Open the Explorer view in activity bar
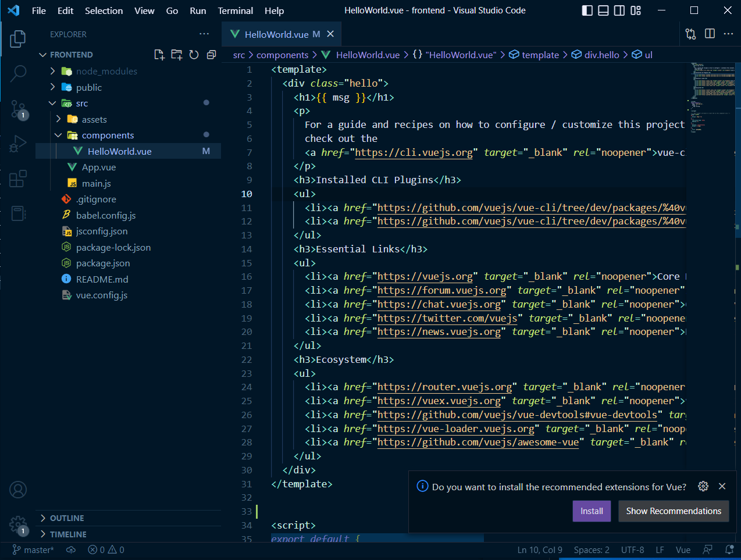The image size is (741, 560). point(18,39)
